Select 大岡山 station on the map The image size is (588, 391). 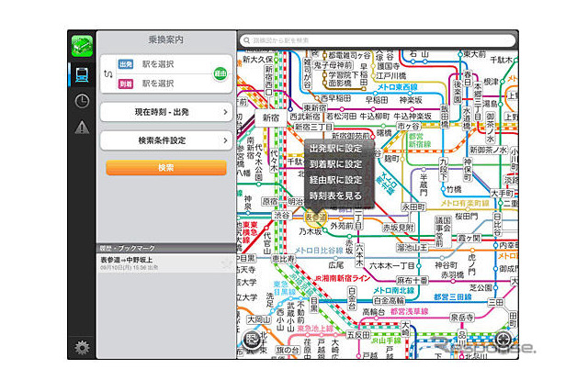[259, 319]
